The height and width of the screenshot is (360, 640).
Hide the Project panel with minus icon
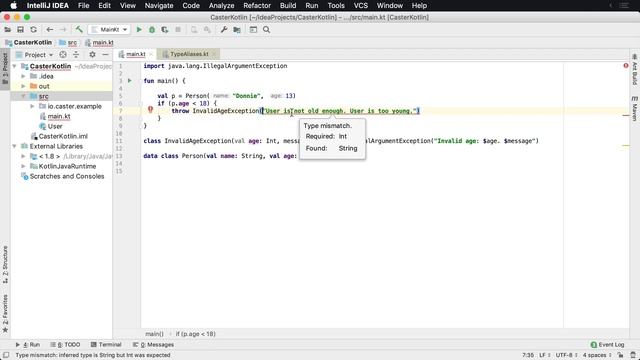(x=105, y=55)
